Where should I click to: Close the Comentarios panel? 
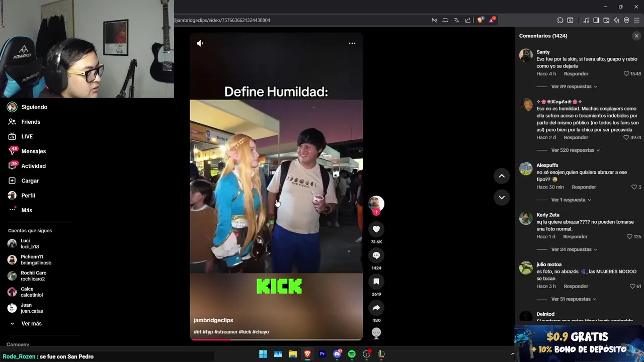coord(636,36)
